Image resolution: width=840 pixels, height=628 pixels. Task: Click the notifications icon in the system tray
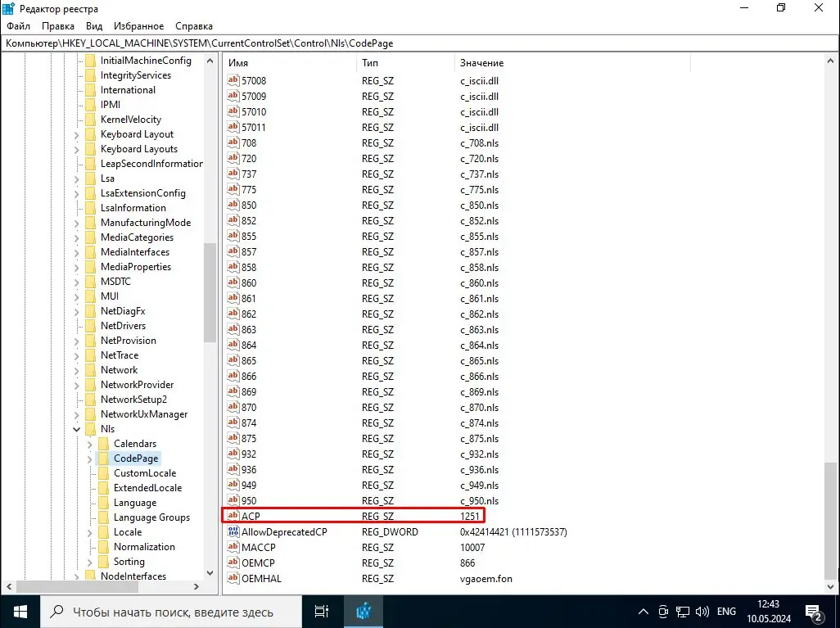coord(814,611)
